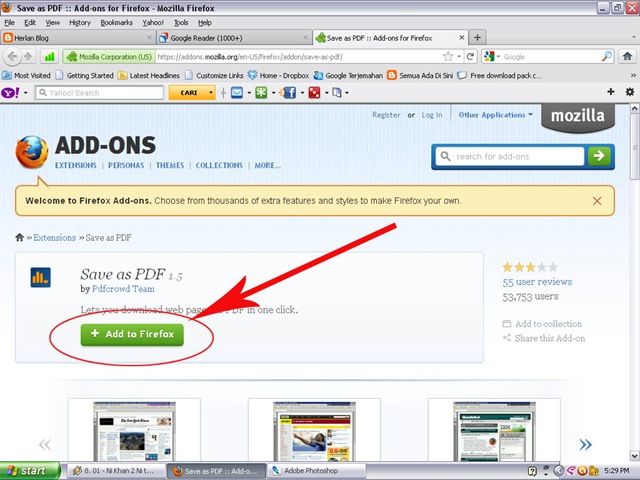Dismiss the welcome banner with red X
The image size is (640, 480).
click(597, 201)
